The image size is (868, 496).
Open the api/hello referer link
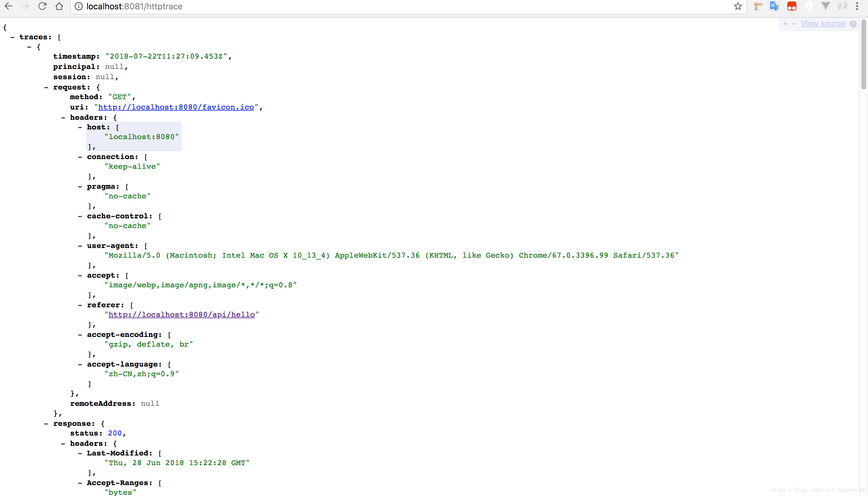coord(181,315)
